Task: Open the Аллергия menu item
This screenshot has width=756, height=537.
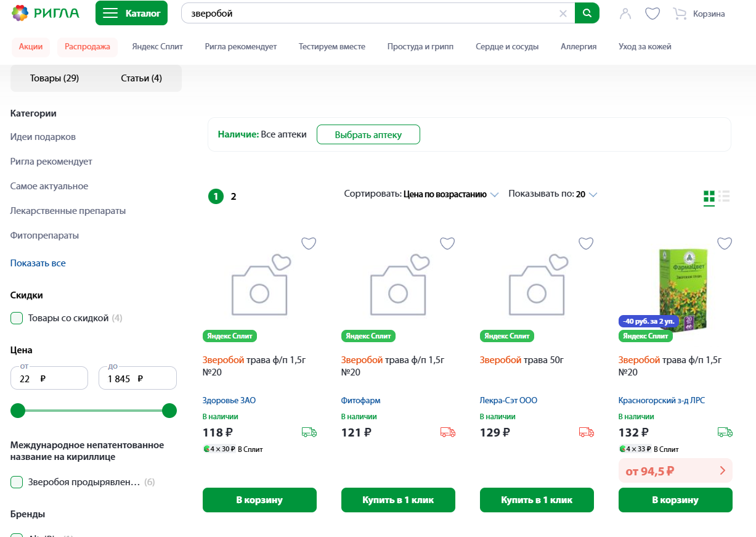Action: [x=578, y=46]
